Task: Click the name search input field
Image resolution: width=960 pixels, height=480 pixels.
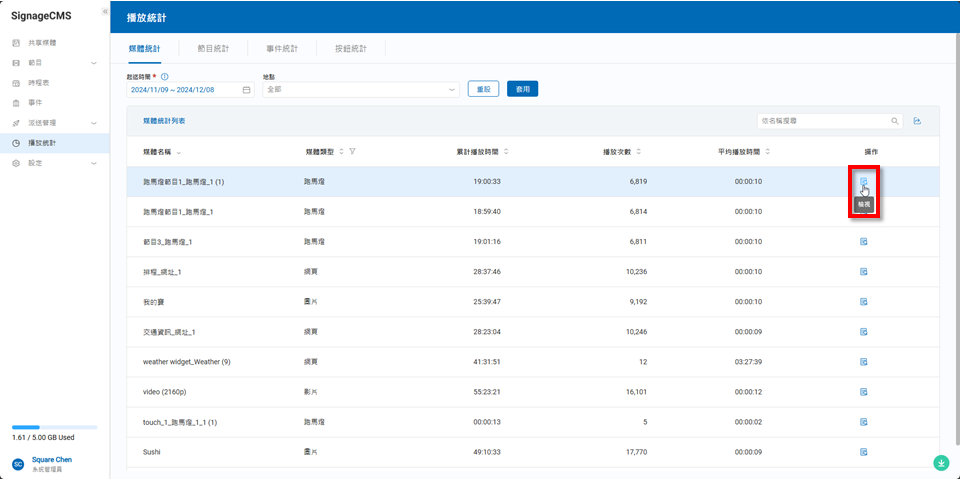Action: point(819,121)
